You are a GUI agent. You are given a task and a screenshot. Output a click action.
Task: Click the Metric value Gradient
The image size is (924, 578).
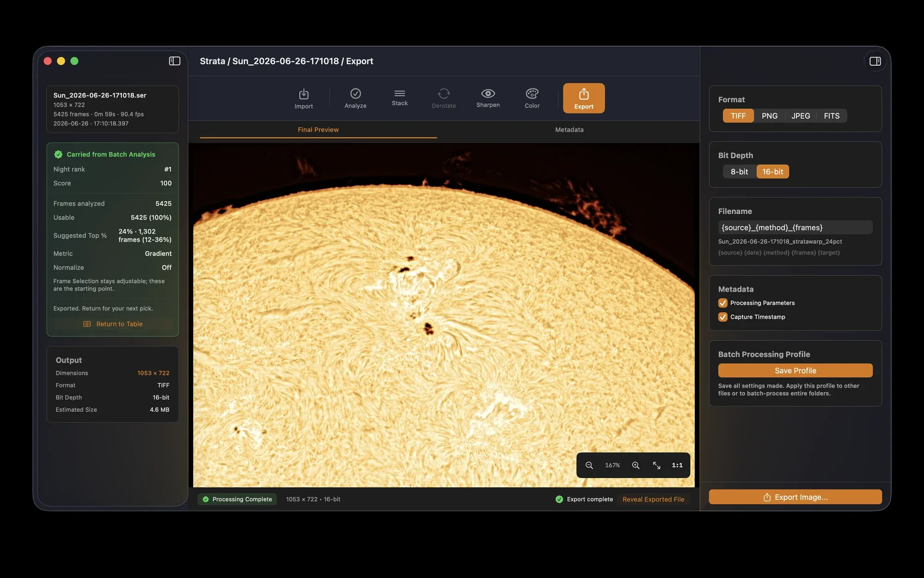coord(158,253)
